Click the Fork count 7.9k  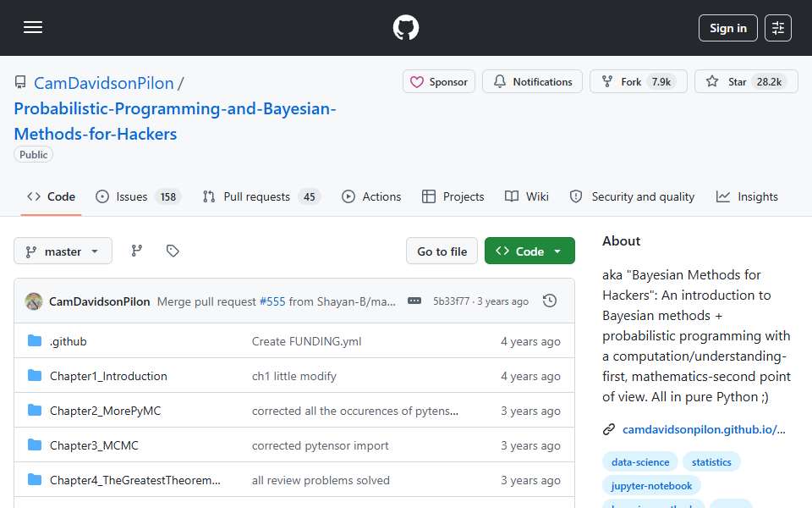(x=661, y=82)
